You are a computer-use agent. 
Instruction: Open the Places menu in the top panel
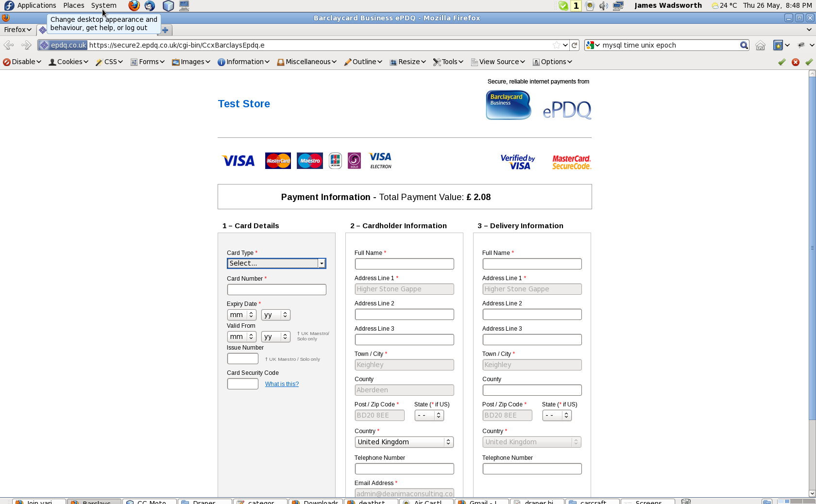click(74, 5)
